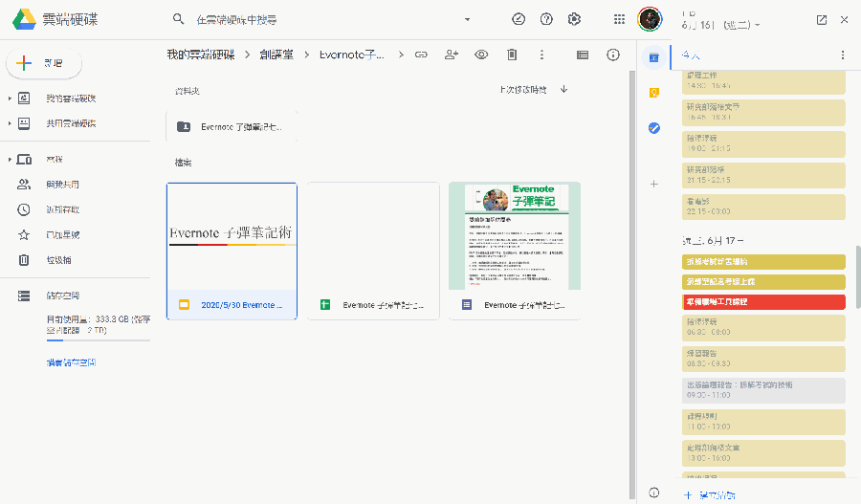Open the event at 21:15 - 22:15
Viewport: 861px width, 504px height.
tap(763, 175)
